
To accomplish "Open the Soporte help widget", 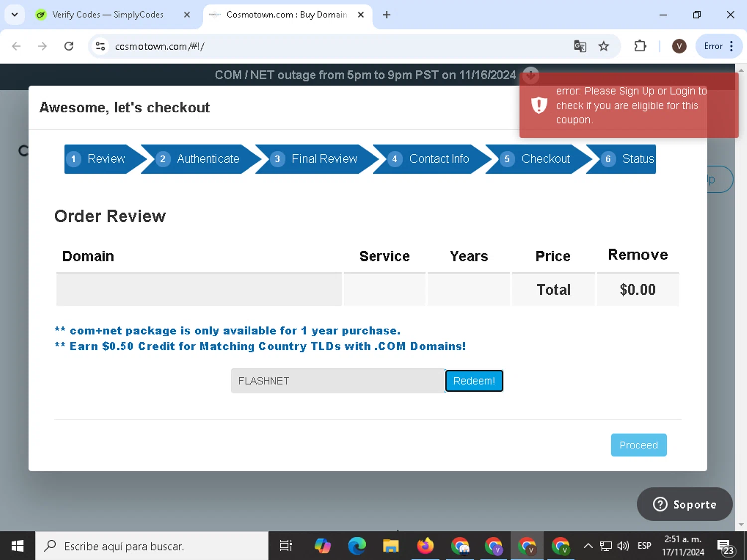I will [x=684, y=504].
